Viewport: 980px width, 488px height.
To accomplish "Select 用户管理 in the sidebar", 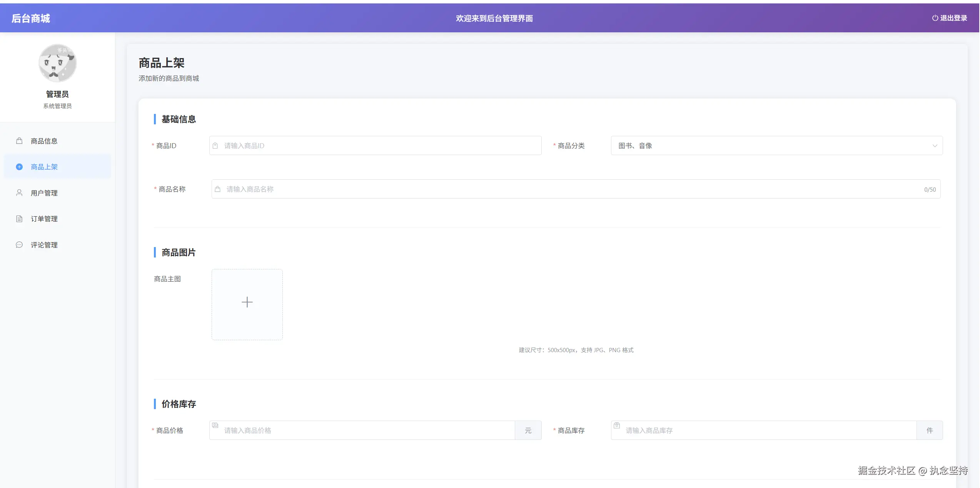I will 44,193.
